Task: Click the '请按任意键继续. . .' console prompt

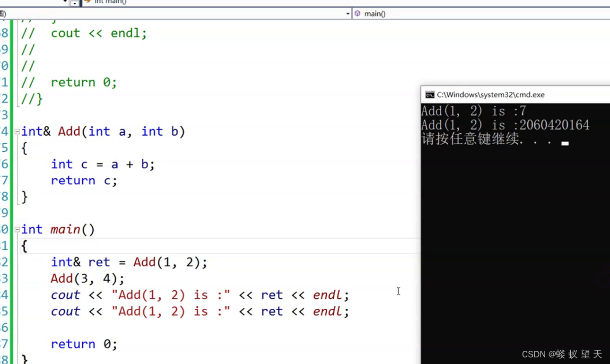Action: (x=487, y=139)
